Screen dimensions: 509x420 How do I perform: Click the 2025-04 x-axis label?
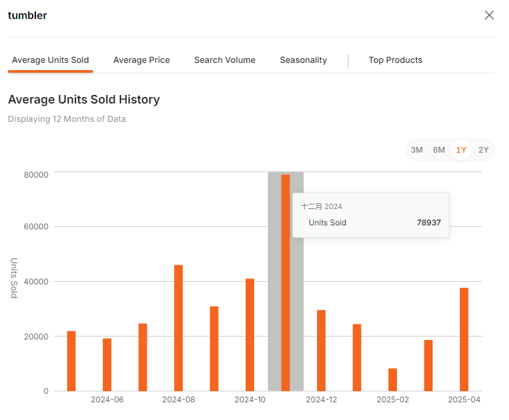[464, 400]
